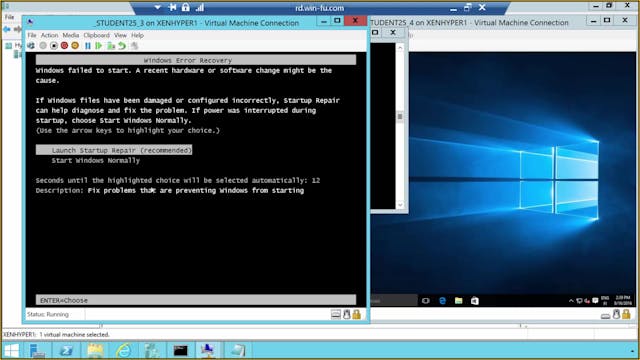Click the Windows Error Recovery title bar text
This screenshot has height=360, width=640.
coord(188,60)
